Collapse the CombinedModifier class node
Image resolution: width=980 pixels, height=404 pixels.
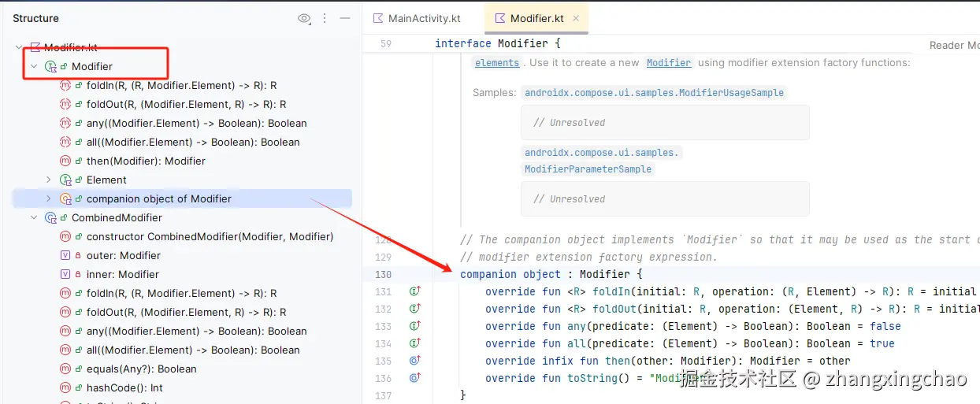(x=34, y=217)
